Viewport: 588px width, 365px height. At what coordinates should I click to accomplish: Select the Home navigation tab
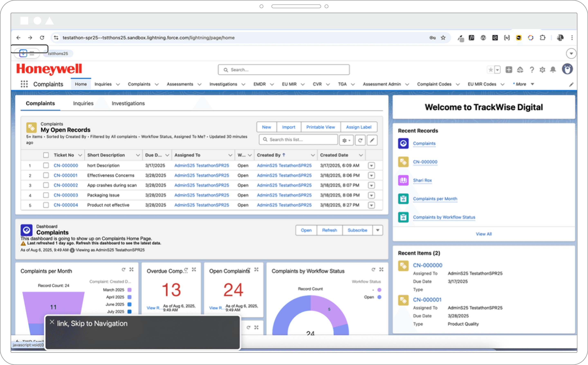coord(81,84)
